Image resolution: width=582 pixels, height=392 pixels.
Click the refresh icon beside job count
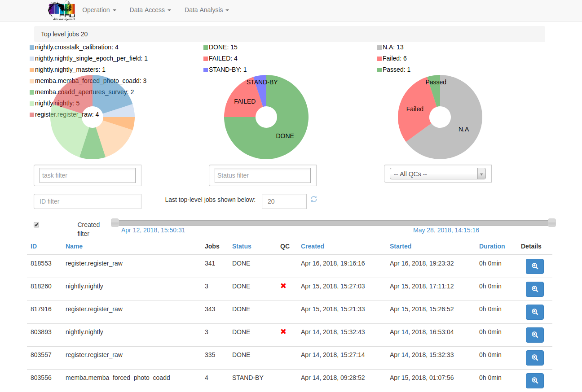click(x=314, y=199)
